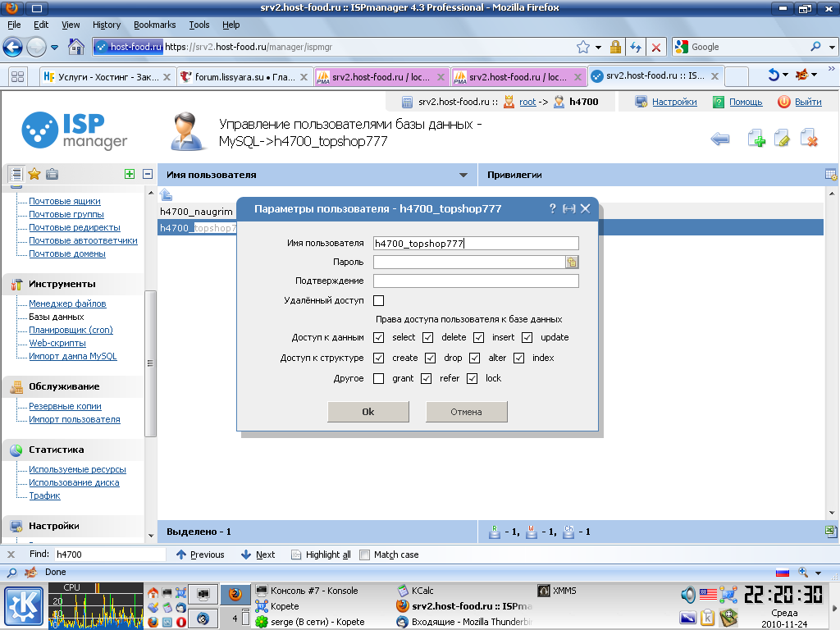Screen dimensions: 840x630
Task: Bookmark page with the star icon
Action: tap(583, 47)
